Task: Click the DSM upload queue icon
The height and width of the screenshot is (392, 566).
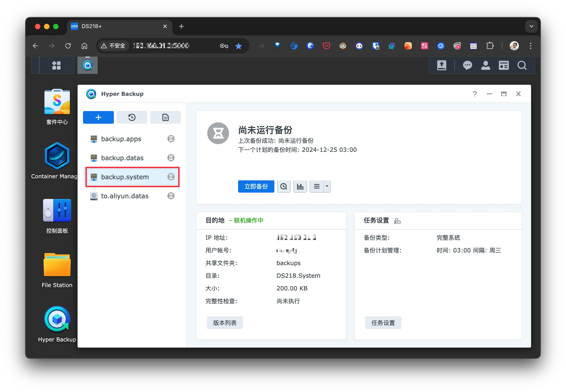Action: tap(442, 65)
